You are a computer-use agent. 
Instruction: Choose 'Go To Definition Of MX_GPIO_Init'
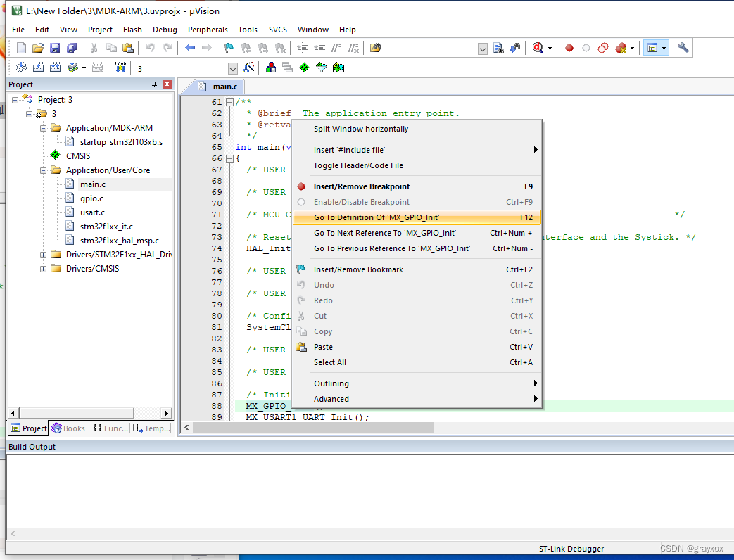pos(417,217)
